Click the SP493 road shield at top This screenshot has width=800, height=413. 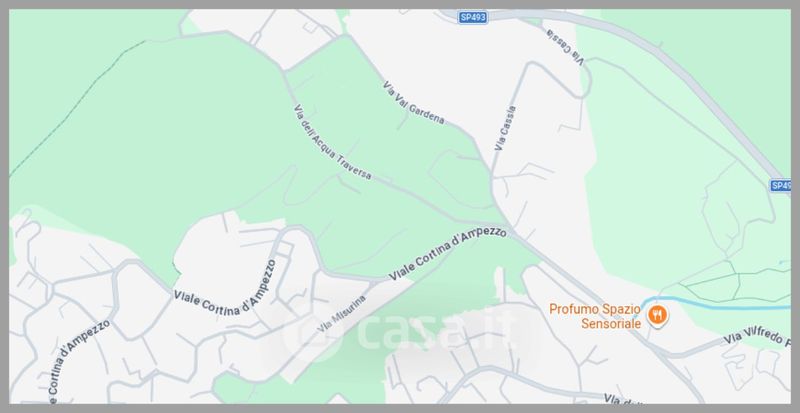click(x=473, y=17)
